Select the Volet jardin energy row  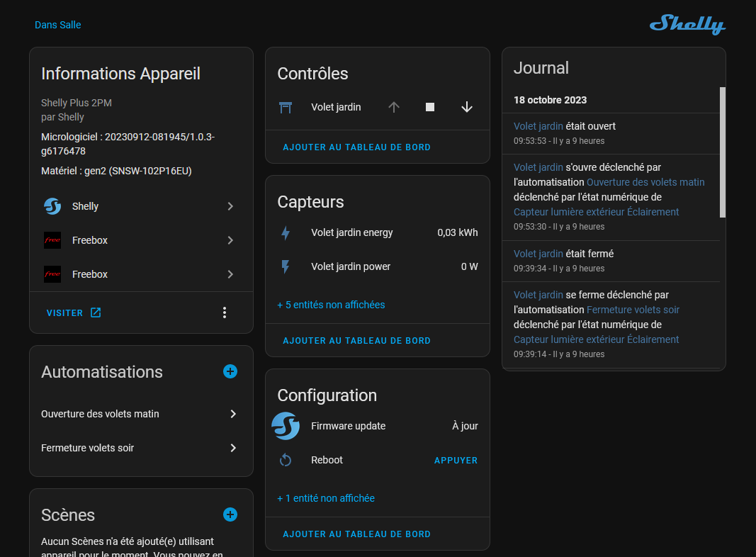(378, 233)
